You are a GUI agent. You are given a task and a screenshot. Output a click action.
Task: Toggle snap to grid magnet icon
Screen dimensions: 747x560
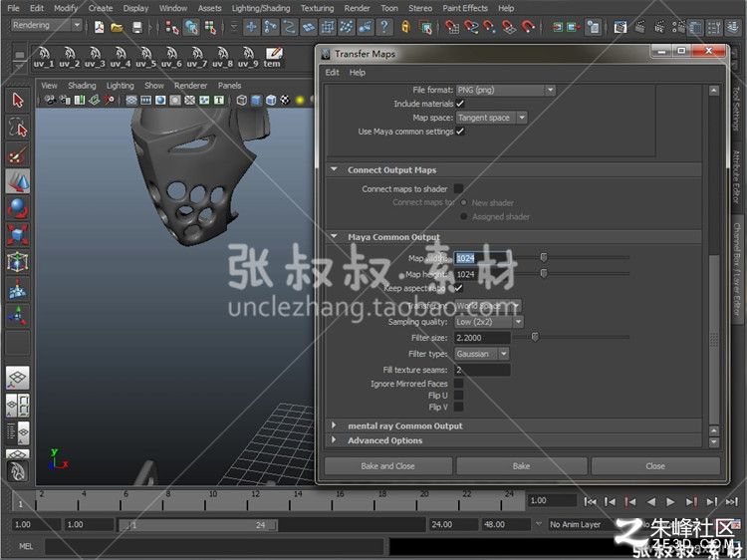tap(452, 27)
